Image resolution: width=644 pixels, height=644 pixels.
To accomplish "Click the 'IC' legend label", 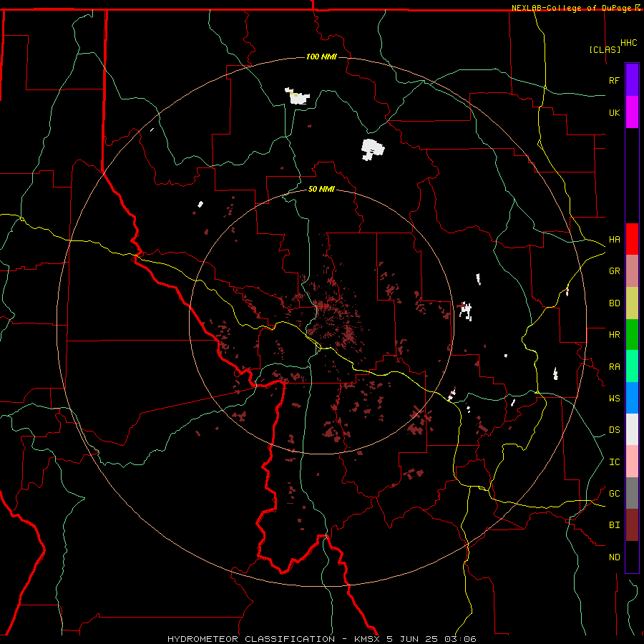I will pos(614,462).
